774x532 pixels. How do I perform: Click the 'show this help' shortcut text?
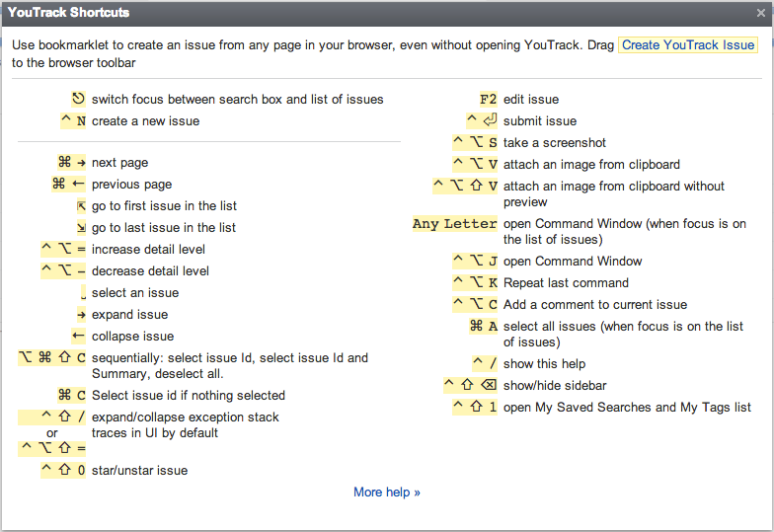tap(544, 363)
